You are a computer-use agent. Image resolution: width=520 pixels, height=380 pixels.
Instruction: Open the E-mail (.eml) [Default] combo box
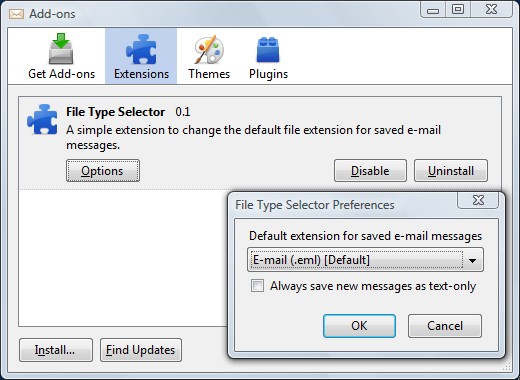(365, 260)
